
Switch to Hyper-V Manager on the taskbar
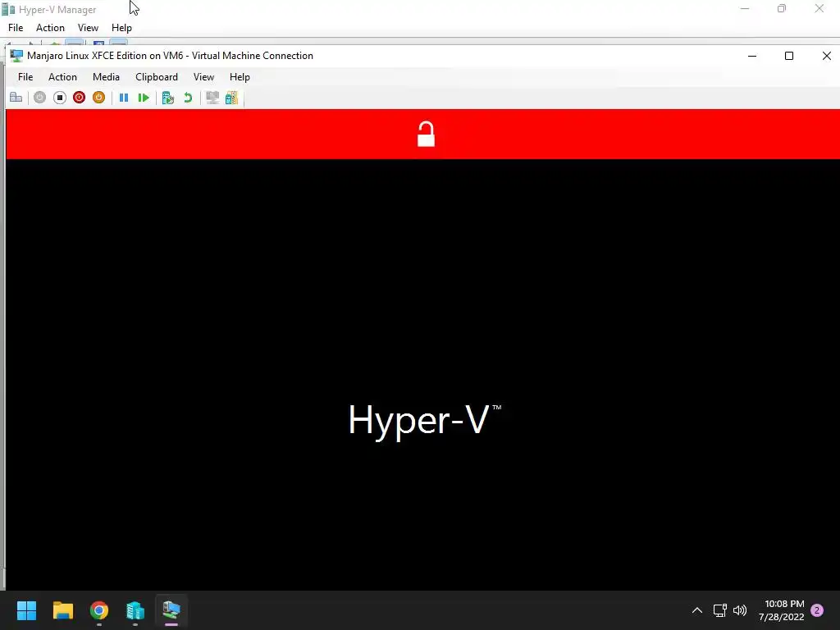[x=135, y=610]
